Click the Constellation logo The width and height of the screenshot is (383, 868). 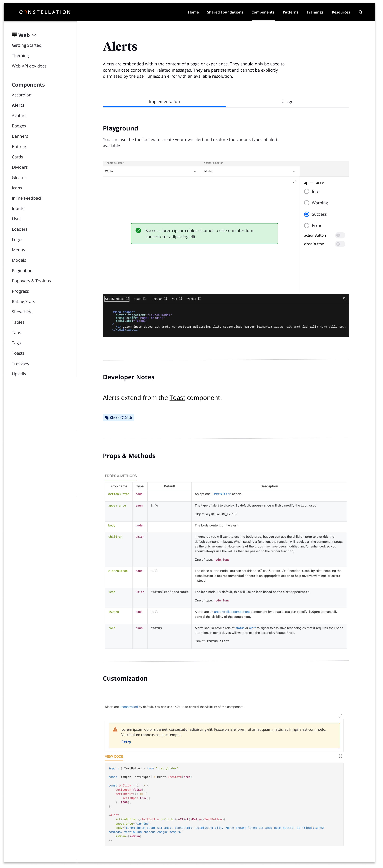coord(45,12)
